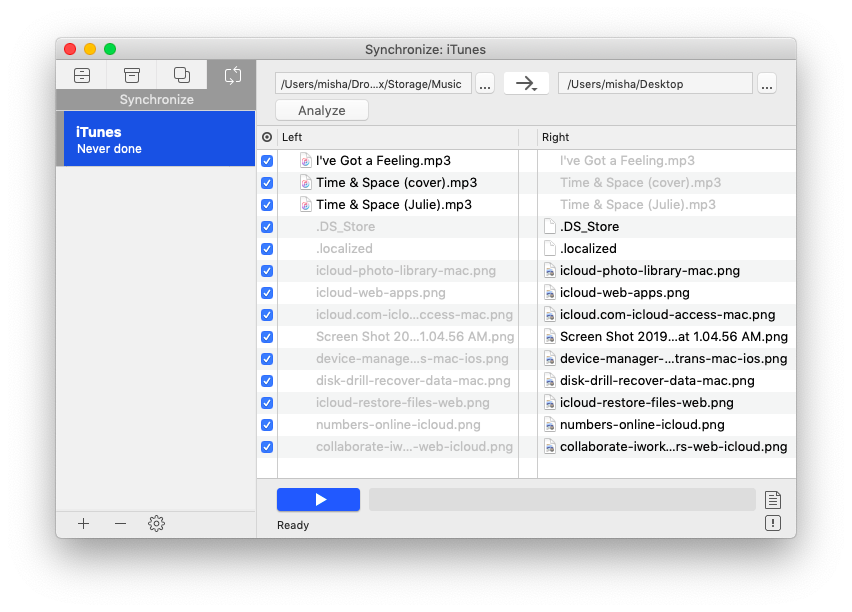Screen dimensions: 852x612
Task: Click icloud.com-icloud-access-mac.png image icon
Action: (x=550, y=315)
